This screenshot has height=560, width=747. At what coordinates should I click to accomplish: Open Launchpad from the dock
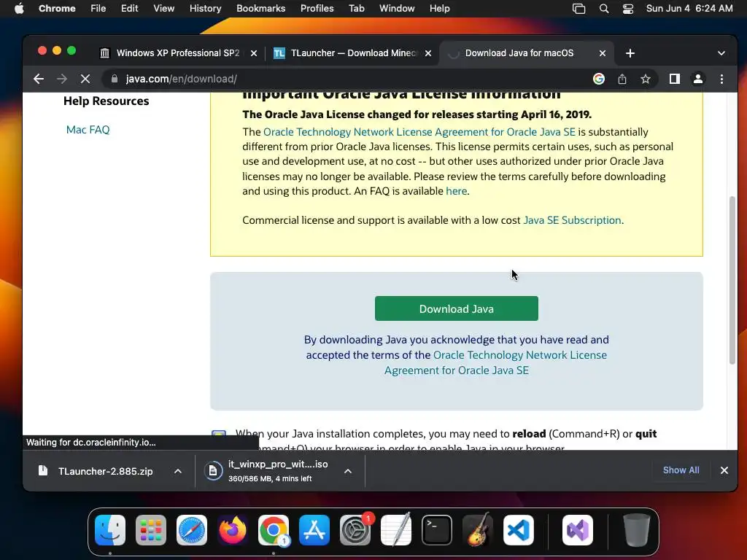(151, 530)
